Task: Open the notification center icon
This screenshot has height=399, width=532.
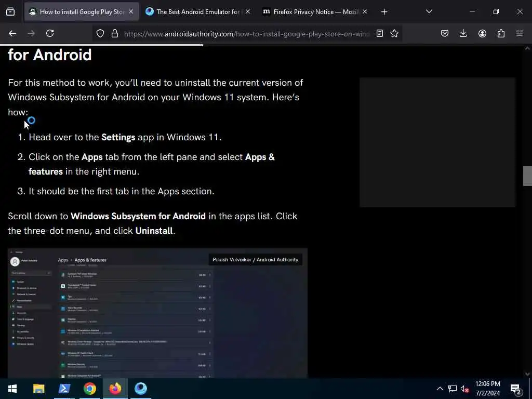Action: (x=516, y=389)
